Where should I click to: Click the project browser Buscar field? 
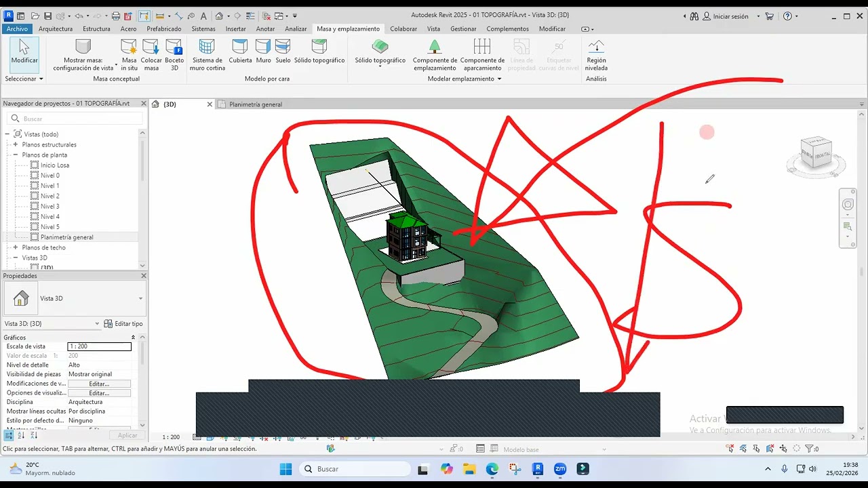pyautogui.click(x=75, y=119)
